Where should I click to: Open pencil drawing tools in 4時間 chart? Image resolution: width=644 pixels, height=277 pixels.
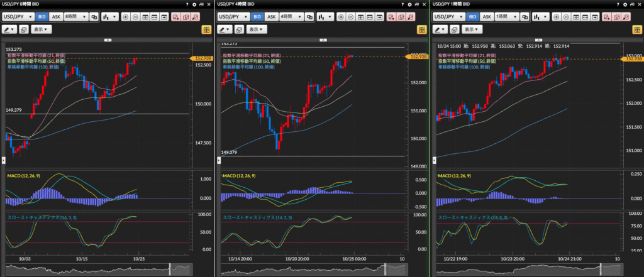(x=225, y=30)
